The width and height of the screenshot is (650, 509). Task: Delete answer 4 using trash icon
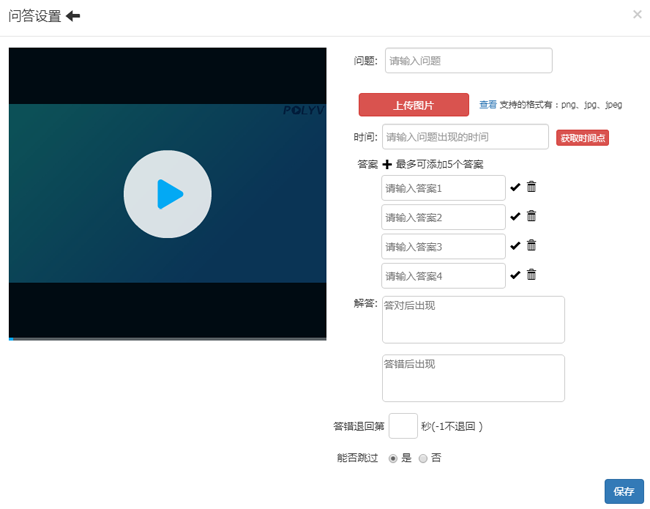[x=532, y=275]
